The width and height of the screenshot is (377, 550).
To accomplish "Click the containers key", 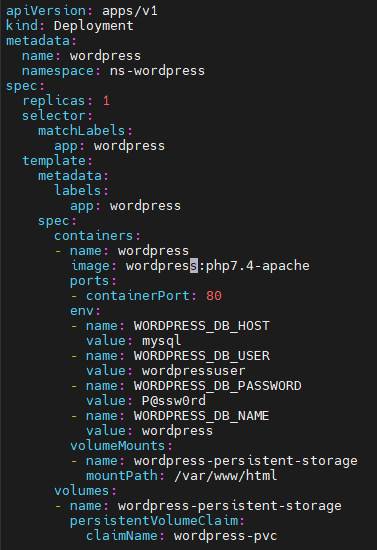I will (x=94, y=236).
